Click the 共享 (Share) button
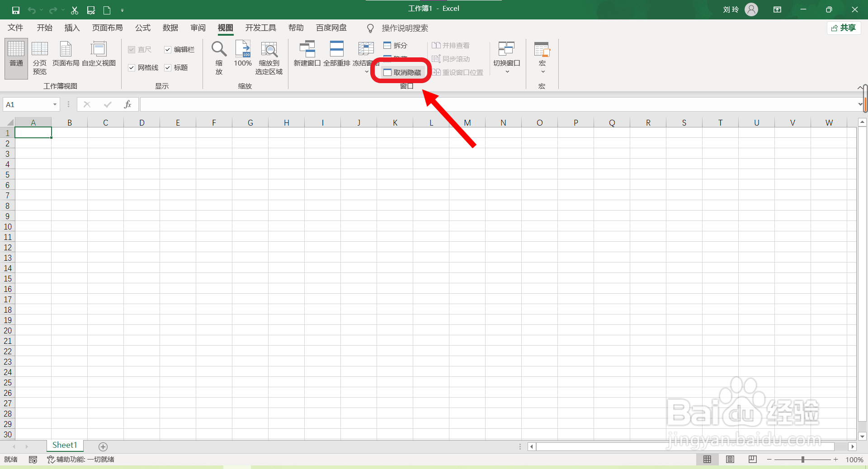This screenshot has height=469, width=868. tap(844, 28)
